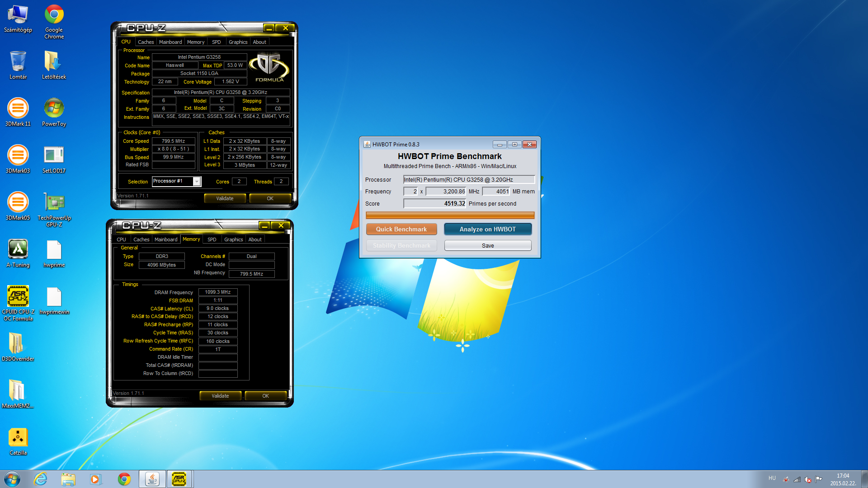Screen dimensions: 868x488
Task: Click the DRAM Frequency value 1099.3 MHz
Action: coord(218,292)
